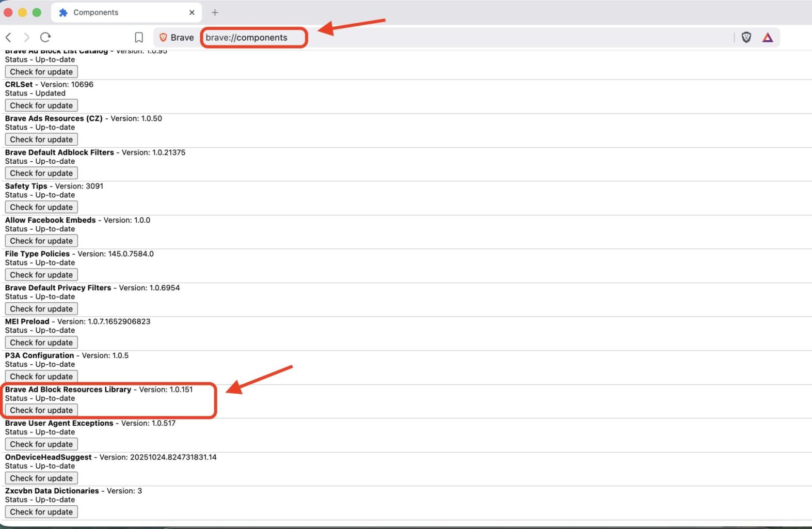Check for update for Zxcvbn Data Dictionaries
This screenshot has width=812, height=529.
pyautogui.click(x=41, y=512)
